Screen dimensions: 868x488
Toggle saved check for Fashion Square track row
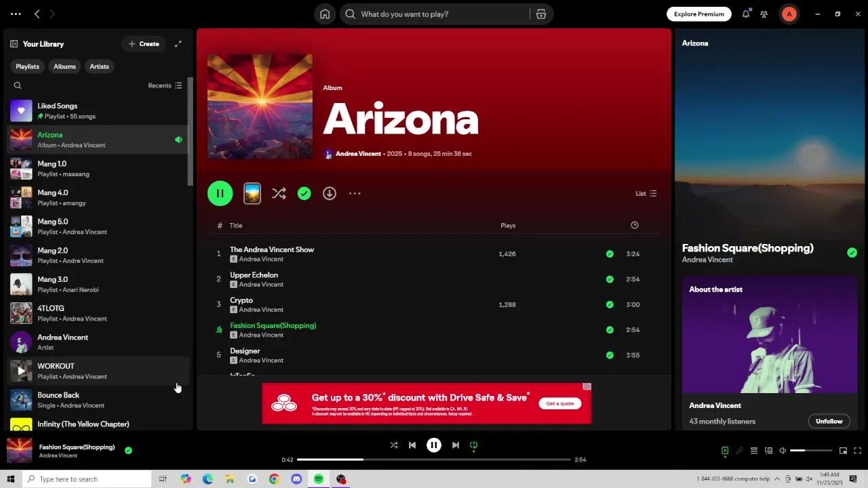point(610,330)
